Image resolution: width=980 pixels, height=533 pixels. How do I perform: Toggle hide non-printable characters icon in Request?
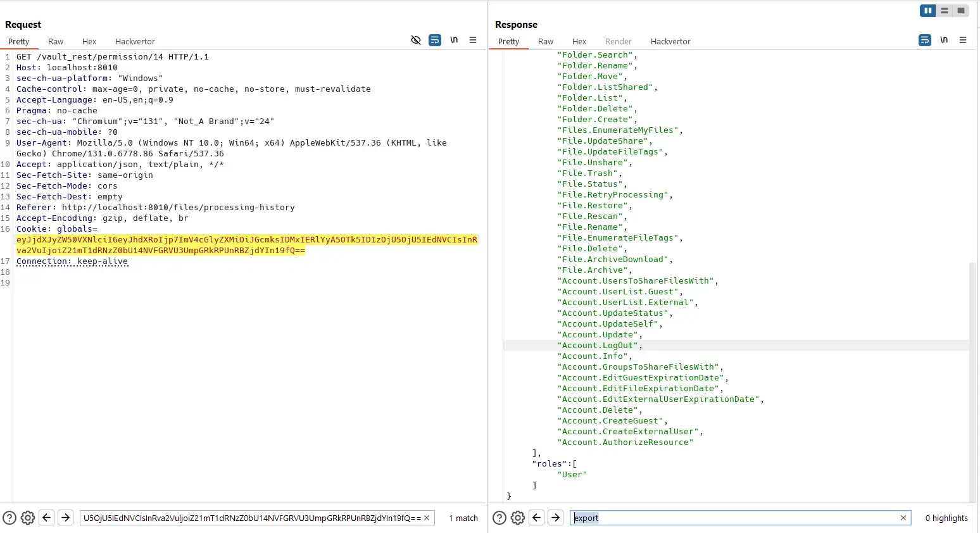point(416,40)
